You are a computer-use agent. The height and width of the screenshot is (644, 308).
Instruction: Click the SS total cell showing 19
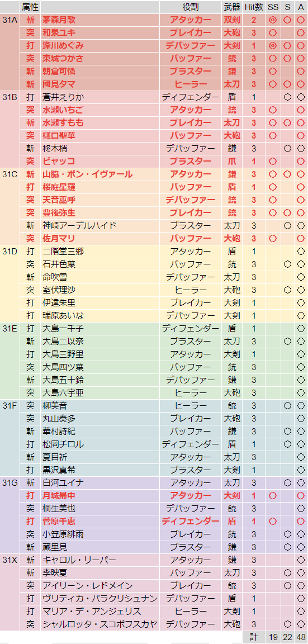[x=273, y=637]
